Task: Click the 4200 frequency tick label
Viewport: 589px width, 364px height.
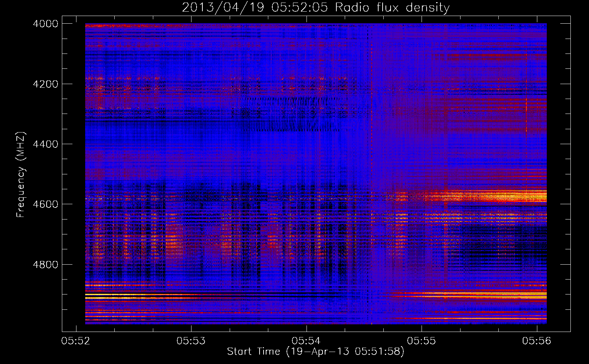Action: pyautogui.click(x=46, y=84)
